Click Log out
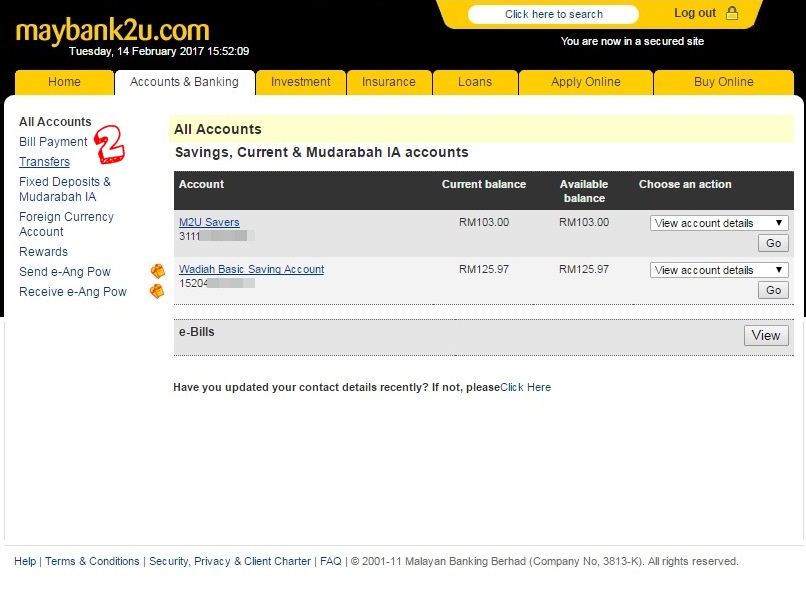 coord(695,13)
